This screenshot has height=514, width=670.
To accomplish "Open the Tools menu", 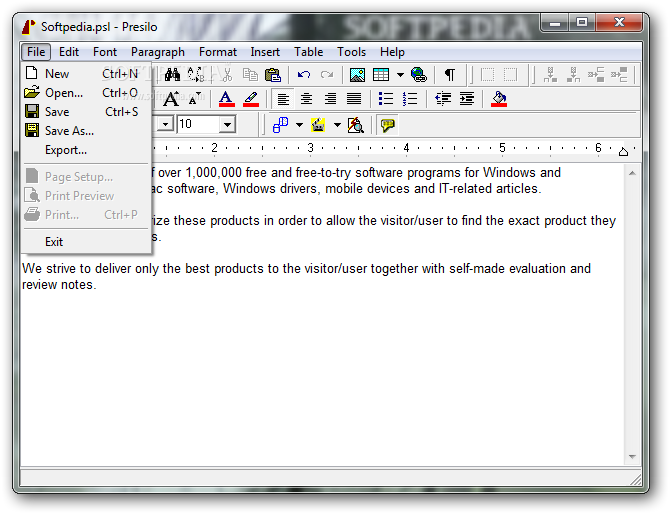I will [x=351, y=52].
